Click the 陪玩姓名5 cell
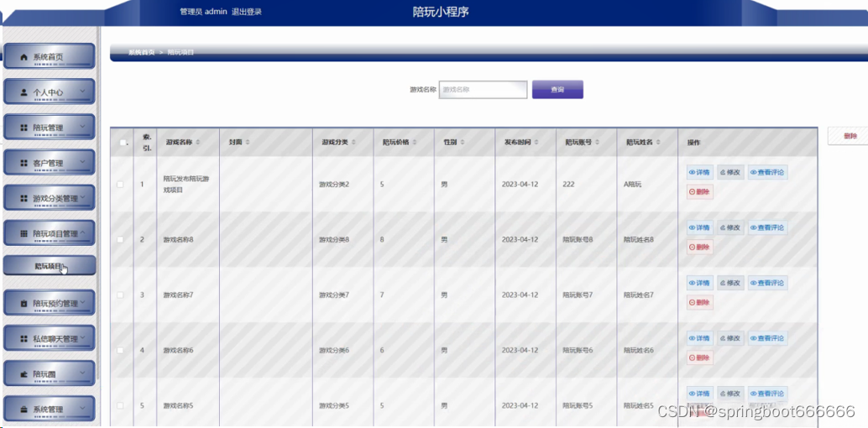This screenshot has width=868, height=428. [639, 406]
